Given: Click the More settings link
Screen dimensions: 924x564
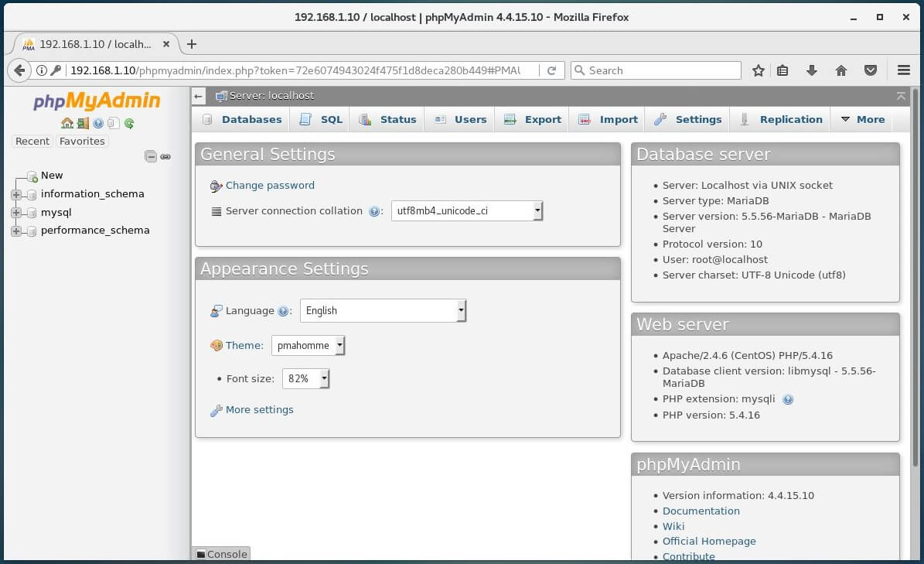Looking at the screenshot, I should (259, 409).
